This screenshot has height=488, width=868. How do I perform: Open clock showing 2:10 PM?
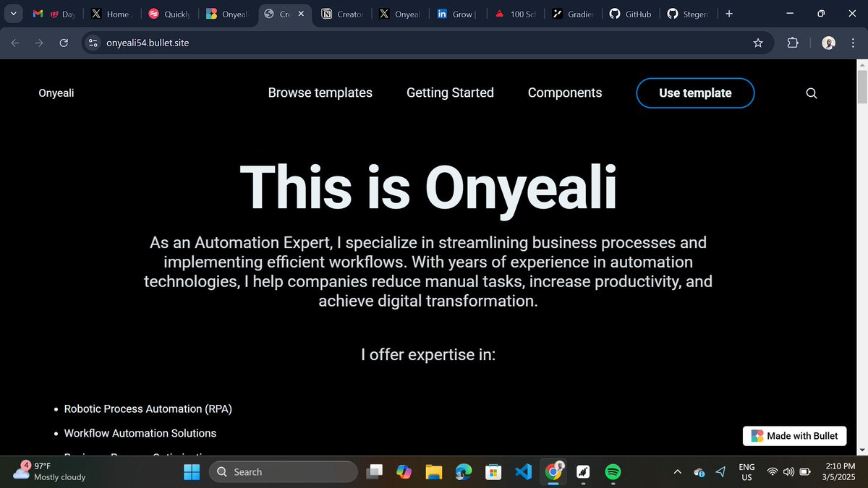point(840,472)
